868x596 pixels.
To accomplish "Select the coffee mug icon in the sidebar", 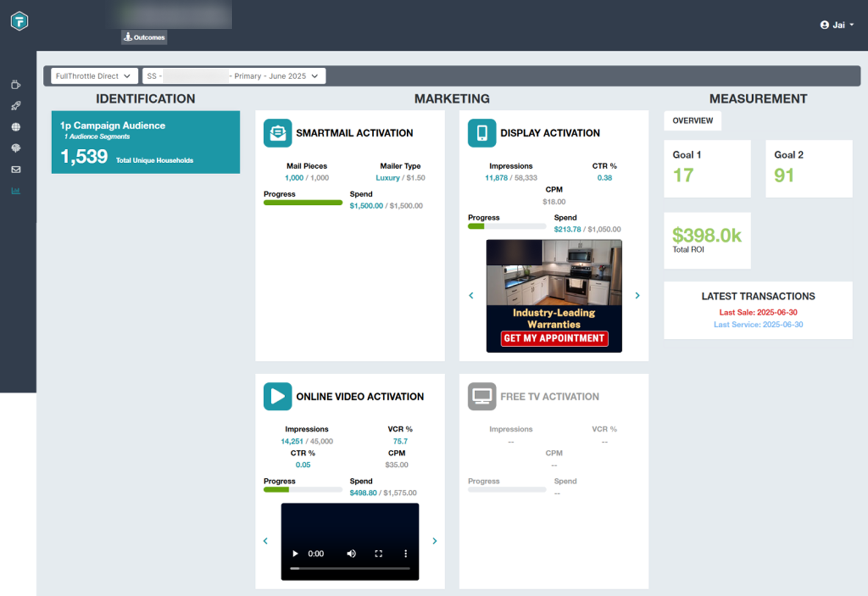I will coord(16,84).
